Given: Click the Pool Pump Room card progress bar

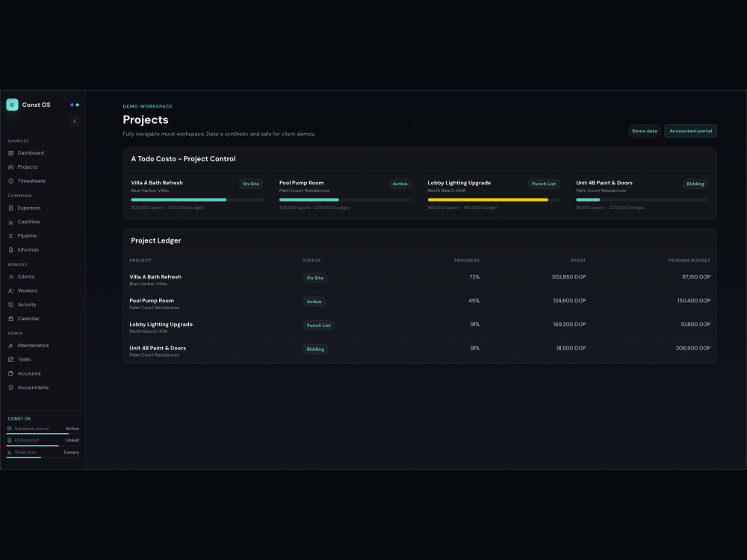Looking at the screenshot, I should point(345,200).
